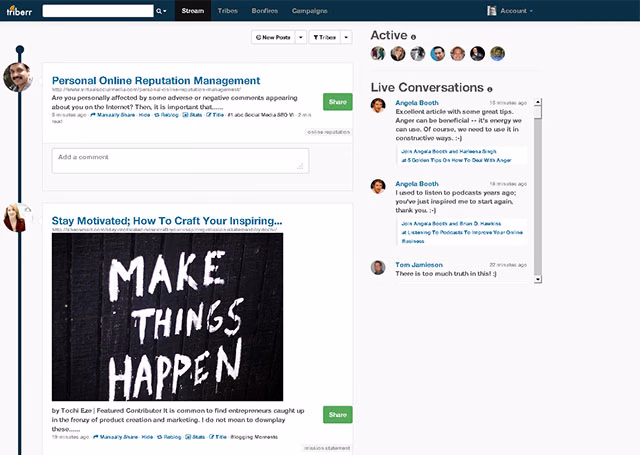
Task: Reblog the Reputation Management post
Action: (167, 115)
